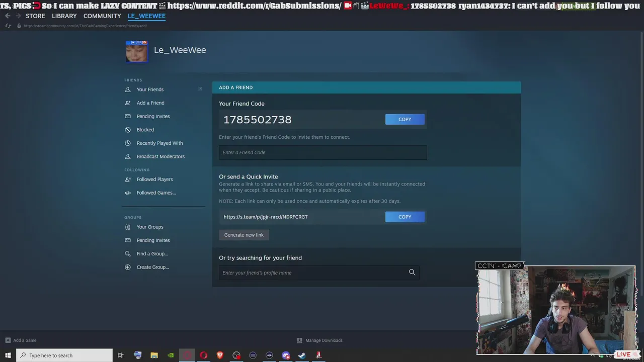
Task: Click the Add a Friend icon
Action: (x=128, y=103)
